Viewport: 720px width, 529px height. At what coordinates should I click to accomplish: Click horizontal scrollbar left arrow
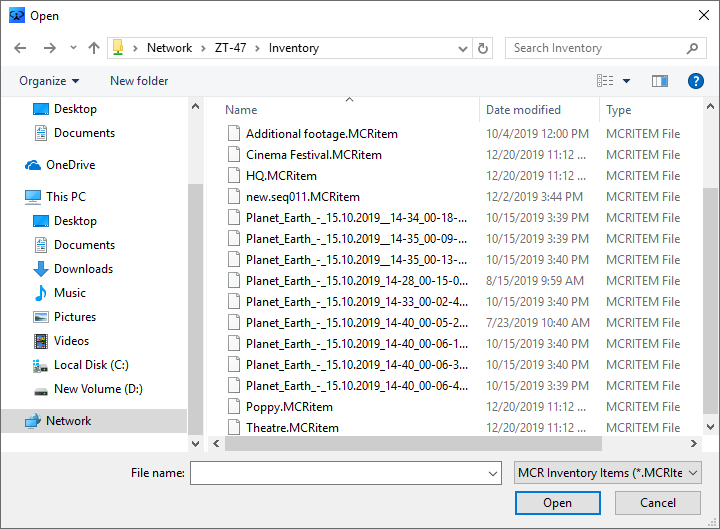(x=216, y=444)
